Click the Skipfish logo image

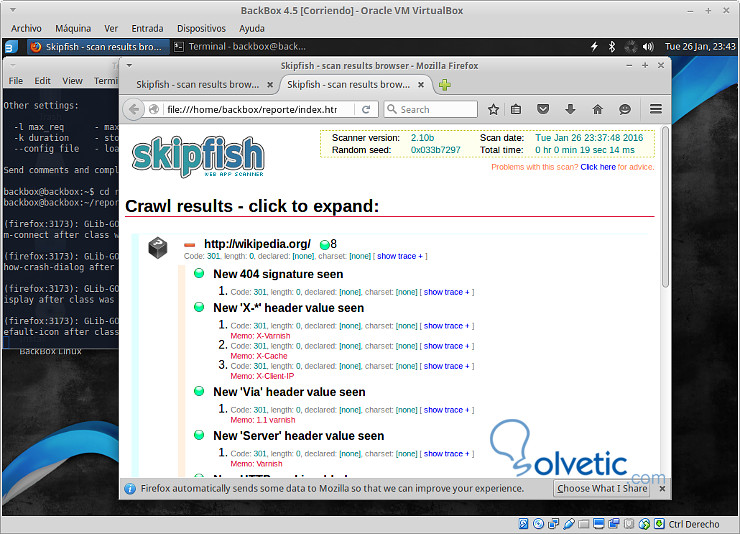point(198,157)
